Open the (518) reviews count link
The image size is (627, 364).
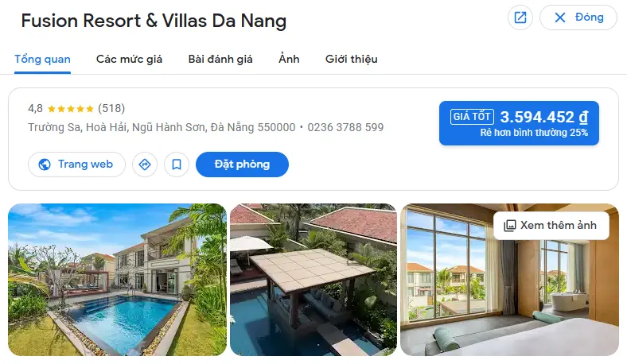tap(111, 108)
